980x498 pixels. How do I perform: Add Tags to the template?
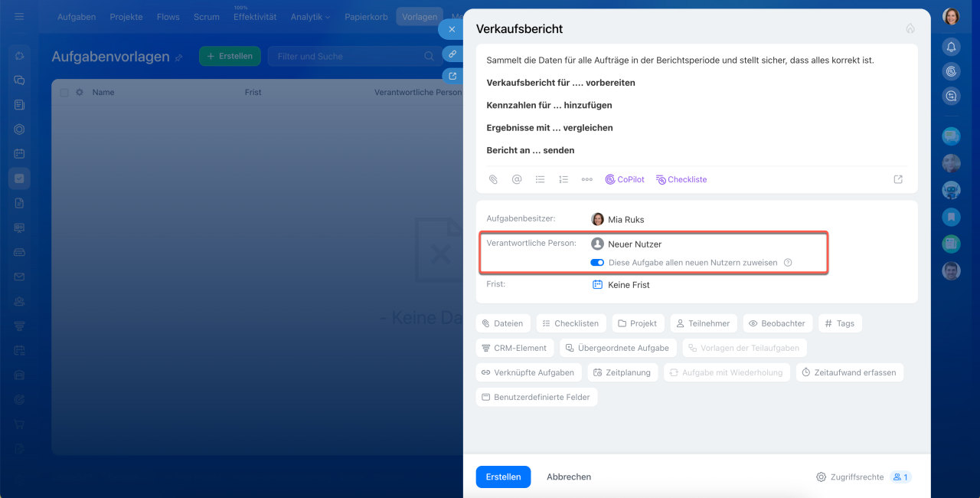click(x=840, y=323)
